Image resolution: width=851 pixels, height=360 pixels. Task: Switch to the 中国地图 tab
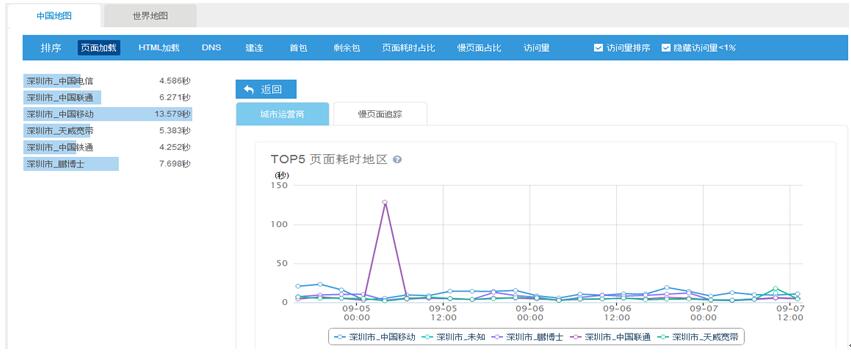pos(54,16)
